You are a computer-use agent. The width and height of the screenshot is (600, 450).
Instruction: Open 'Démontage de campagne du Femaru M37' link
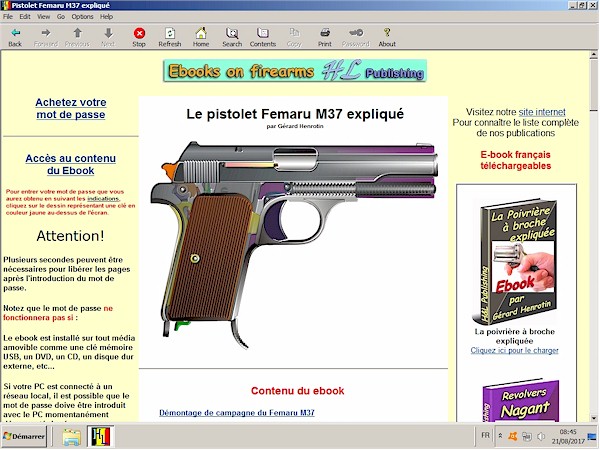click(x=237, y=413)
